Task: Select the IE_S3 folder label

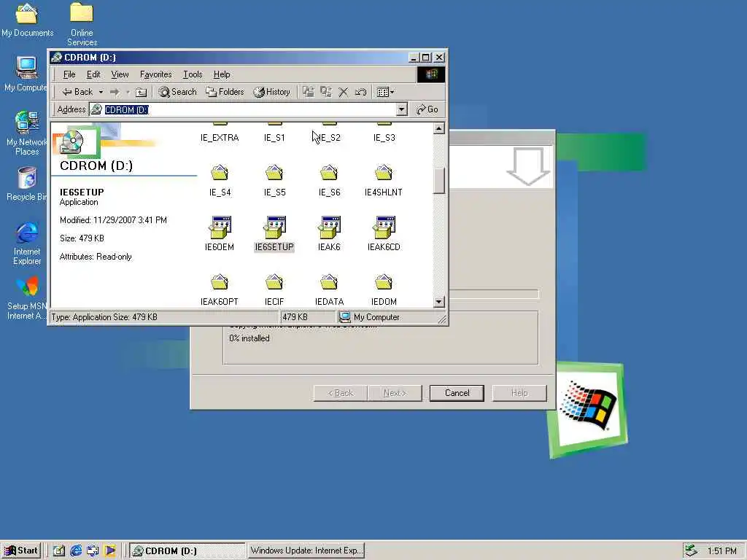Action: click(384, 138)
